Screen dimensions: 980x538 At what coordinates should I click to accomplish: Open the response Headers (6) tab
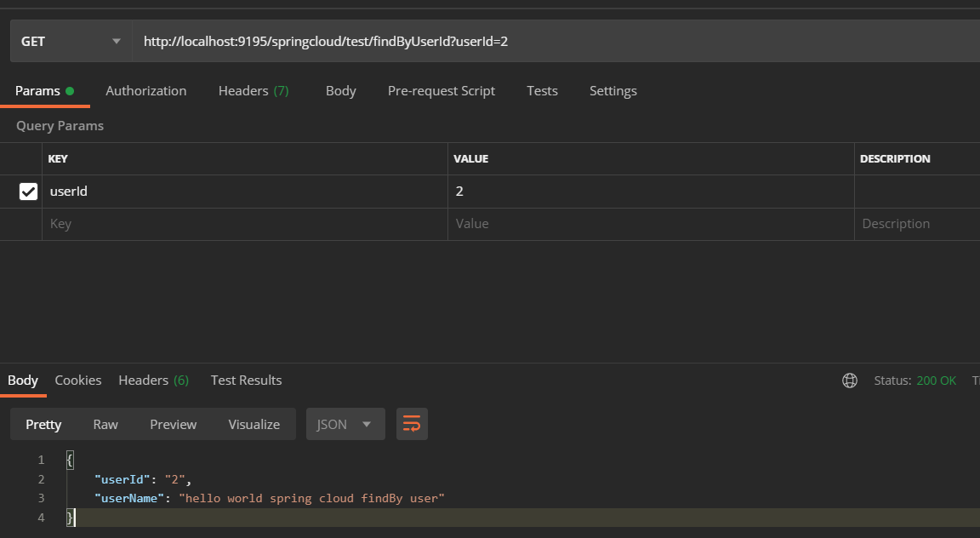point(153,381)
